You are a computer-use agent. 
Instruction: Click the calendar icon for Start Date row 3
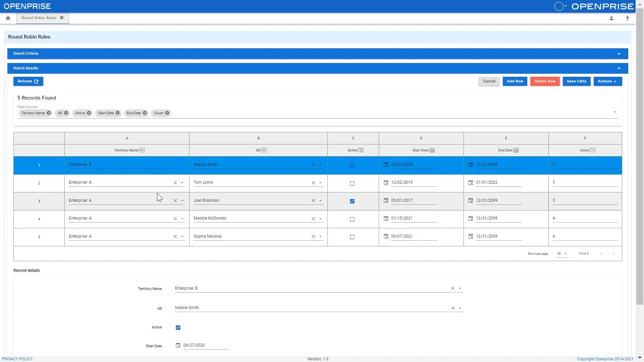(x=386, y=200)
